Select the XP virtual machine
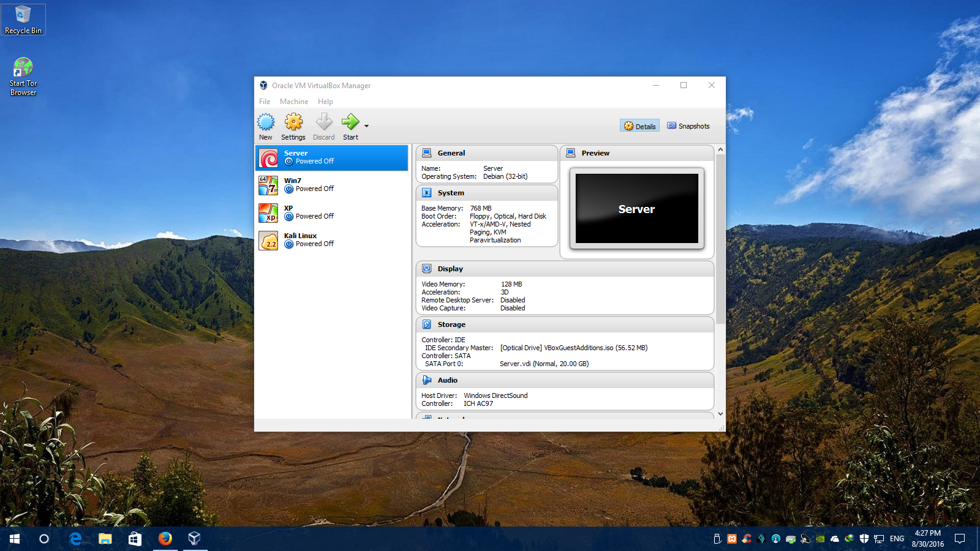This screenshot has width=980, height=551. (x=332, y=212)
